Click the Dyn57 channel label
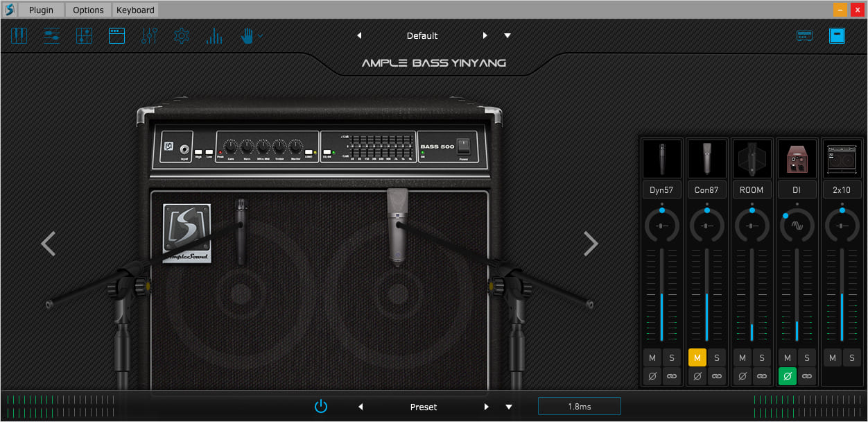The width and height of the screenshot is (868, 422). 662,189
